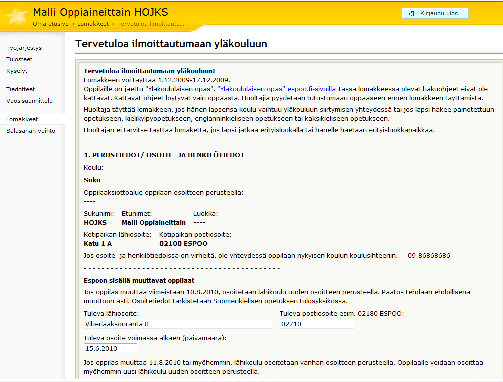Click the phone number '09 86868686'
This screenshot has width=503, height=382.
coord(429,256)
